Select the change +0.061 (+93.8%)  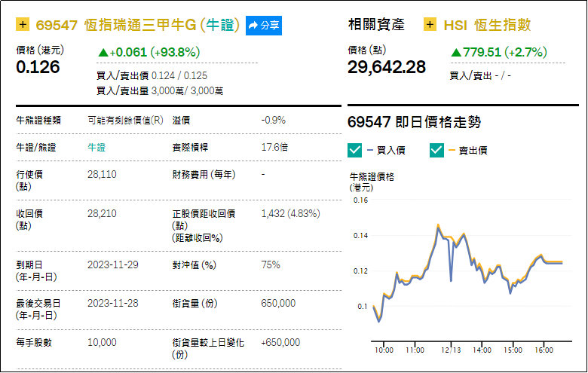pos(149,52)
